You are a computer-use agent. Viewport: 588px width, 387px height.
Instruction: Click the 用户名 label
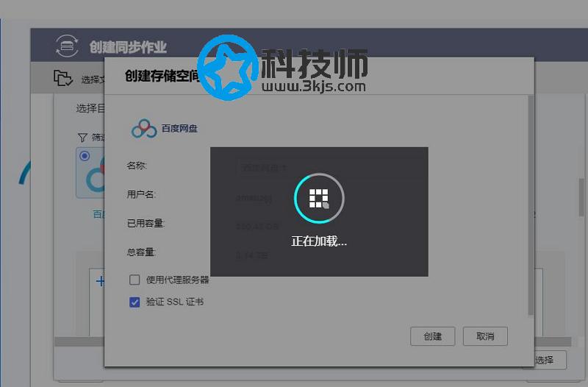pyautogui.click(x=140, y=194)
